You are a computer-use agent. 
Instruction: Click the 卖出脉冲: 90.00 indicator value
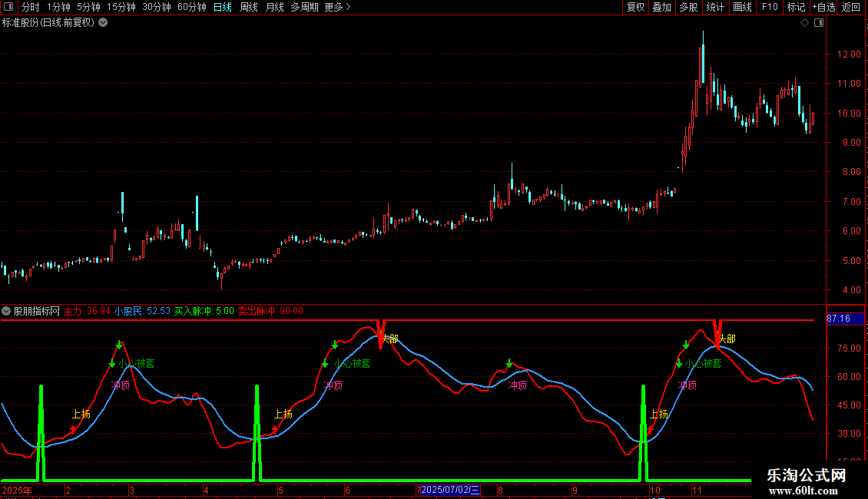click(270, 311)
